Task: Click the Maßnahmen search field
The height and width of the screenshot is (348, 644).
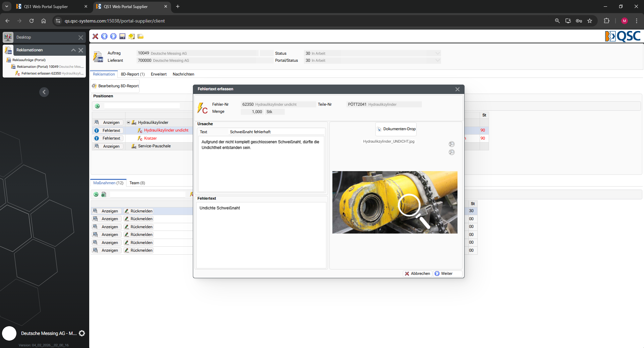Action: [148, 194]
